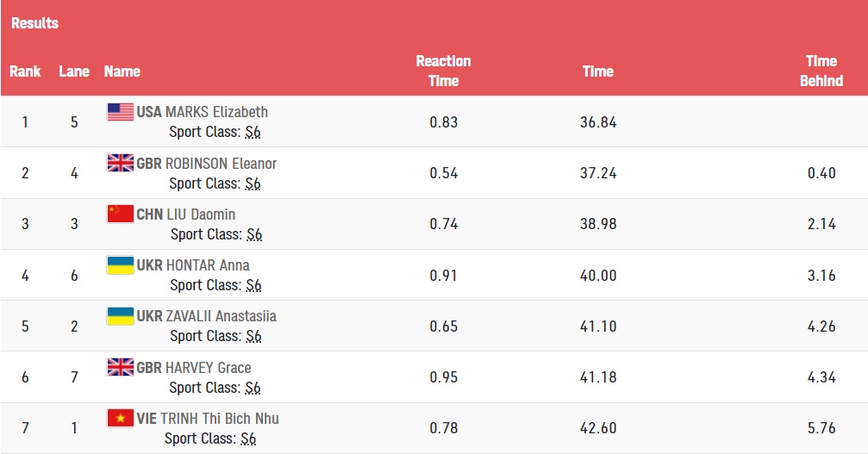Click the Ukraine flag beside HONTAR Anna

120,264
